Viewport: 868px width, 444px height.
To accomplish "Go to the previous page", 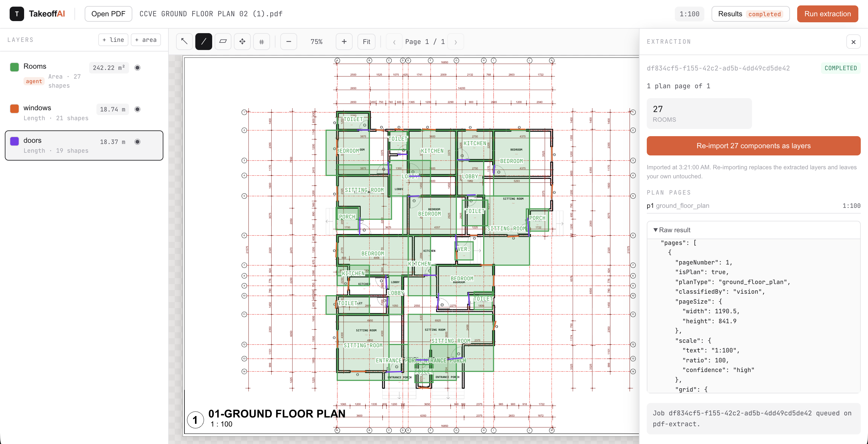I will coord(394,42).
